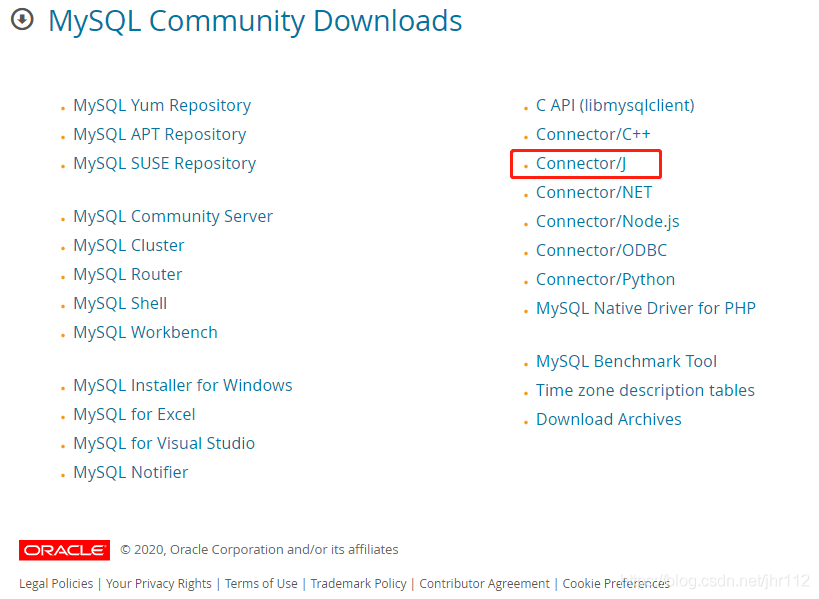Open the Download Archives link
The width and height of the screenshot is (819, 599).
[609, 419]
